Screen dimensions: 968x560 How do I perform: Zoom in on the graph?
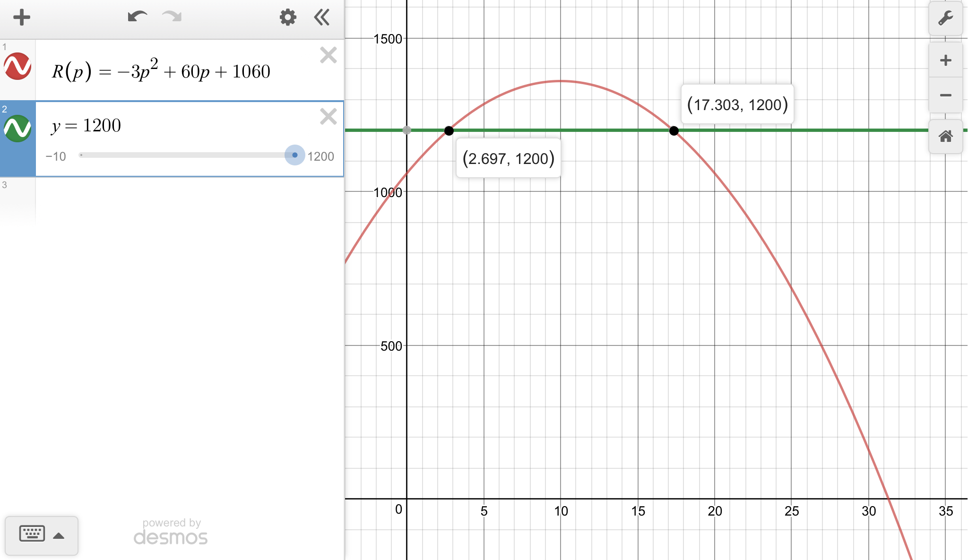945,60
